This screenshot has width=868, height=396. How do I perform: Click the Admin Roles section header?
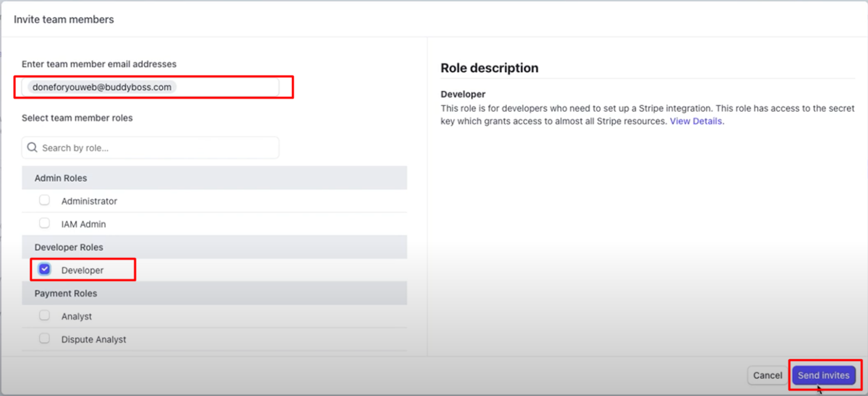pyautogui.click(x=60, y=177)
